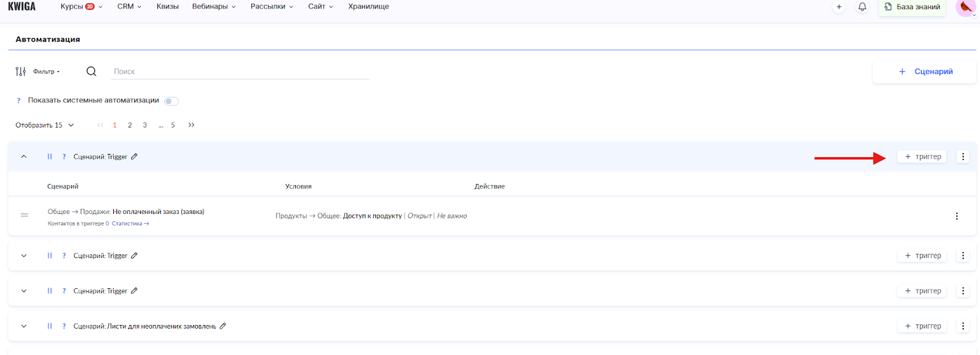Open the Вебинары menu
Viewport: 980px width, 355px height.
[213, 7]
